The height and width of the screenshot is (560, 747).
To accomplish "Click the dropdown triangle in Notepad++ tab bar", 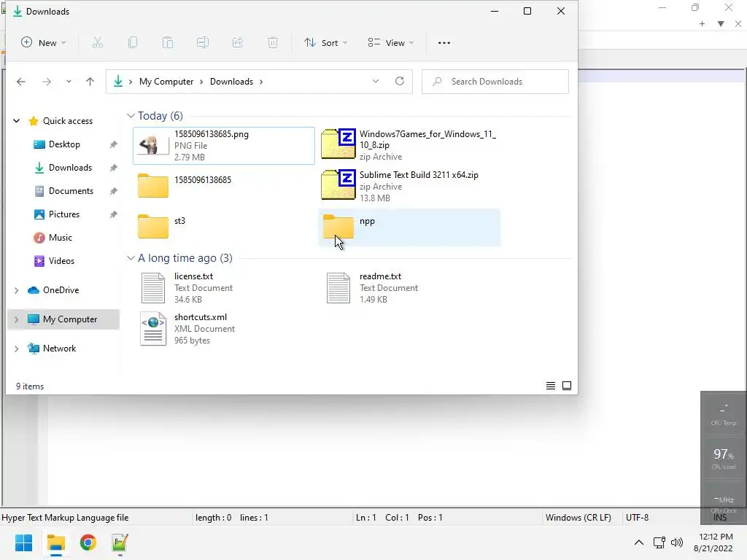I will point(721,24).
